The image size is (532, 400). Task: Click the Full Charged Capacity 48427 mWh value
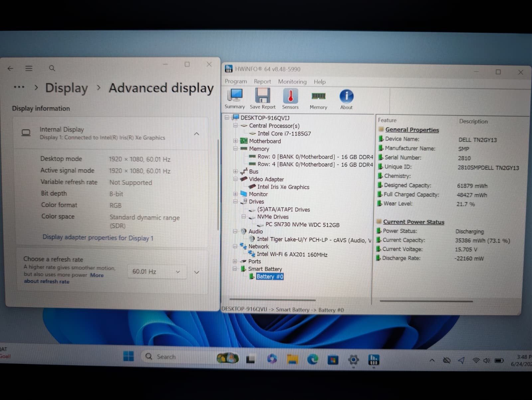(x=472, y=195)
